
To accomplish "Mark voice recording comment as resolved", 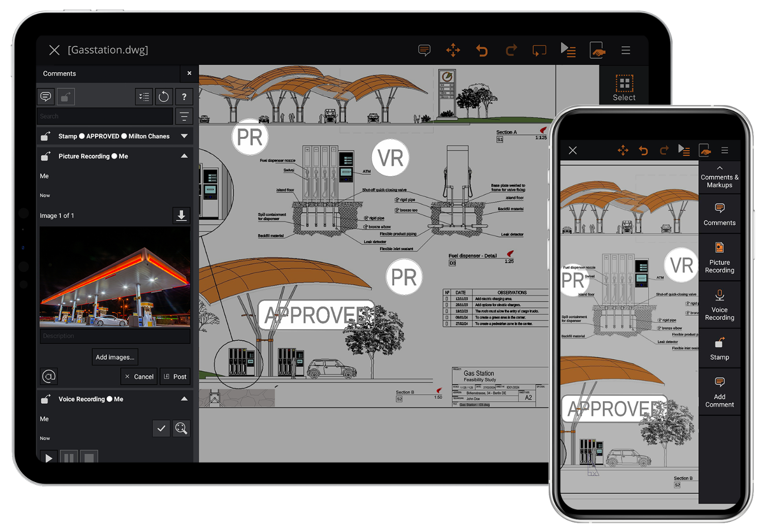I will pos(161,428).
